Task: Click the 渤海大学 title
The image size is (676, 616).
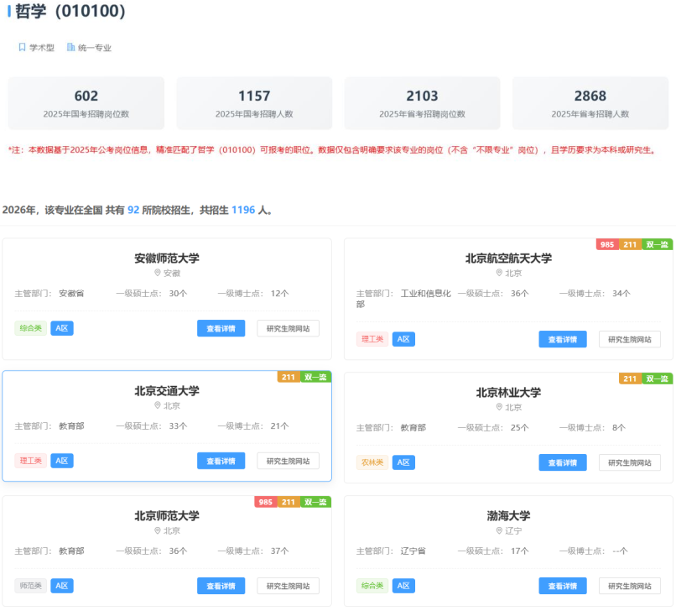Action: click(508, 516)
